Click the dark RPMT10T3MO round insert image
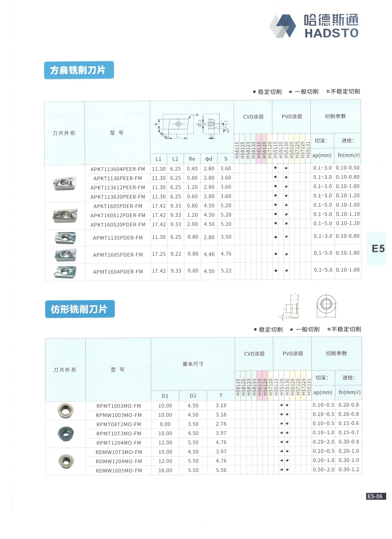This screenshot has width=392, height=539. tap(66, 434)
